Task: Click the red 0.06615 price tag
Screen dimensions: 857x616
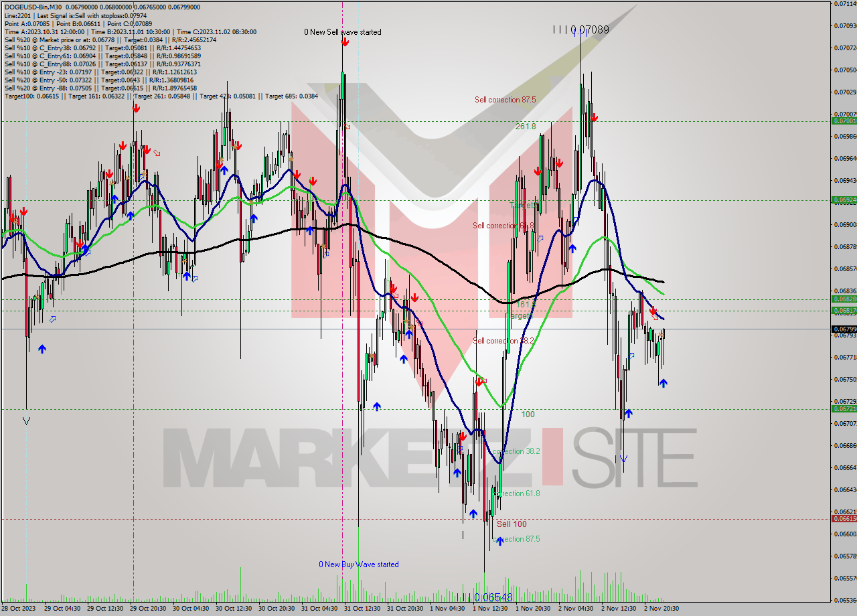Action: tap(844, 518)
